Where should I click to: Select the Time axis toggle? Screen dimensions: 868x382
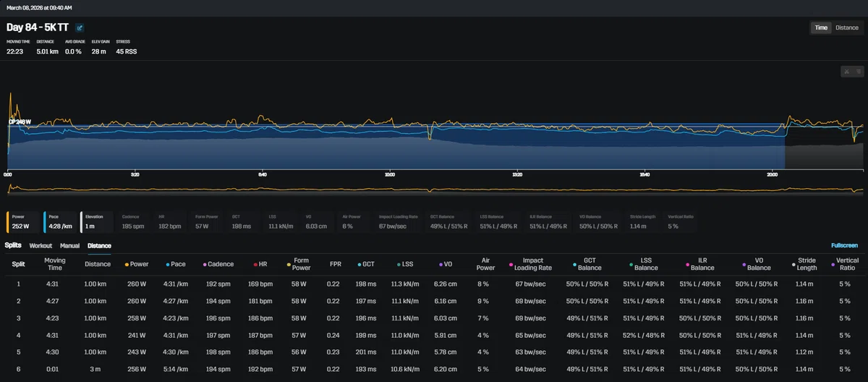coord(821,27)
